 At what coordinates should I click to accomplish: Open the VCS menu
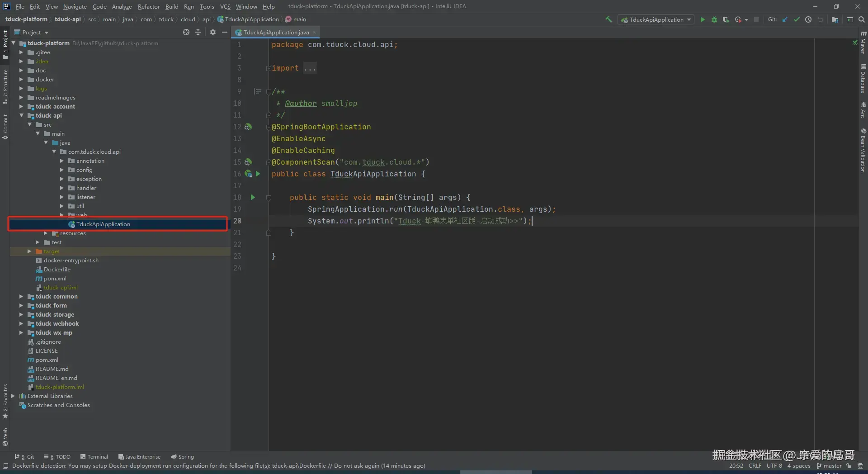(225, 6)
